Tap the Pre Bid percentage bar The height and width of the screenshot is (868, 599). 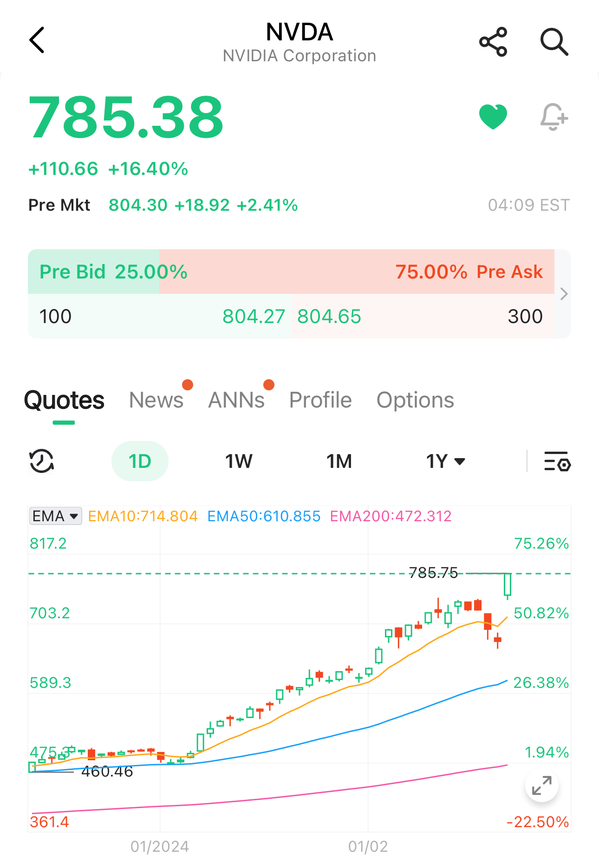[x=94, y=272]
